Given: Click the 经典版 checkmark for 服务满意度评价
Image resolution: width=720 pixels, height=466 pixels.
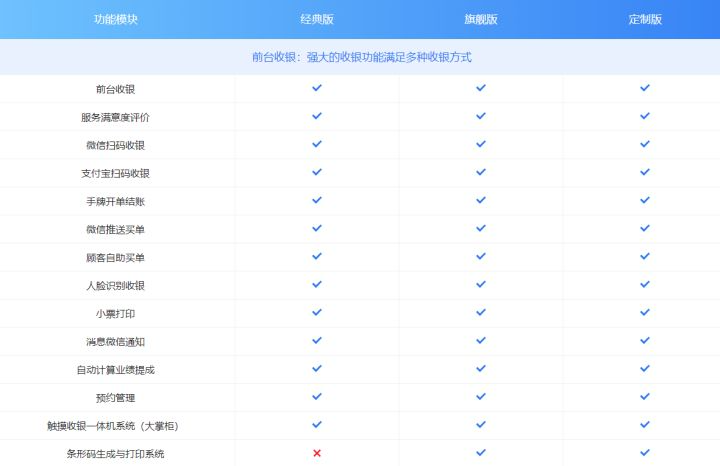Looking at the screenshot, I should pyautogui.click(x=317, y=116).
